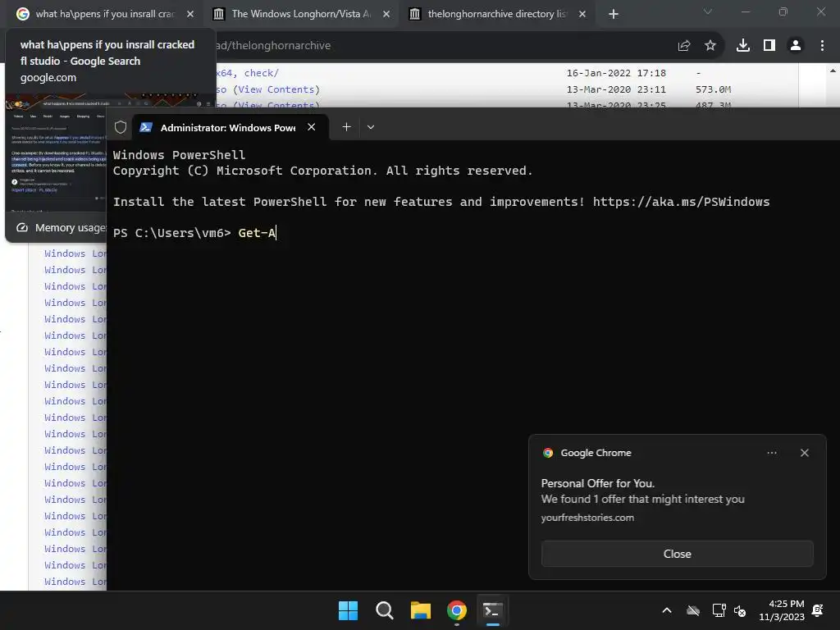Open the x64, check/ directory link
The height and width of the screenshot is (630, 840).
[248, 73]
